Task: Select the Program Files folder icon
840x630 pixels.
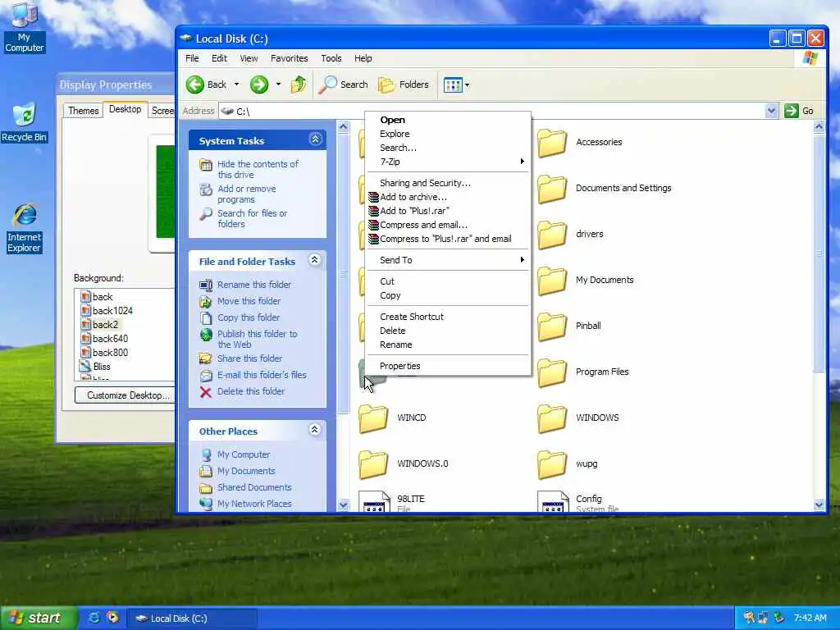Action: 552,373
